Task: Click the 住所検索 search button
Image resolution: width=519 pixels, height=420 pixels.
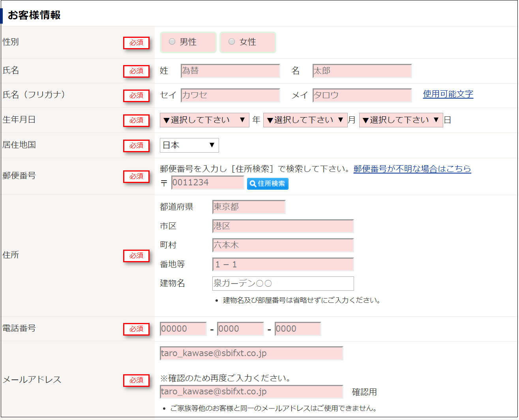Action: [x=268, y=184]
